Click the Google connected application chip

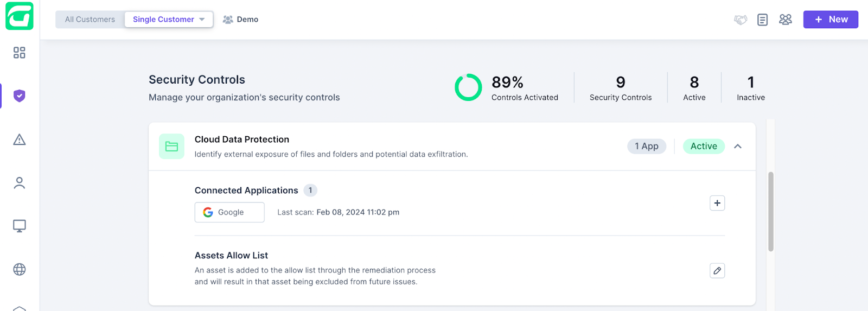point(229,212)
